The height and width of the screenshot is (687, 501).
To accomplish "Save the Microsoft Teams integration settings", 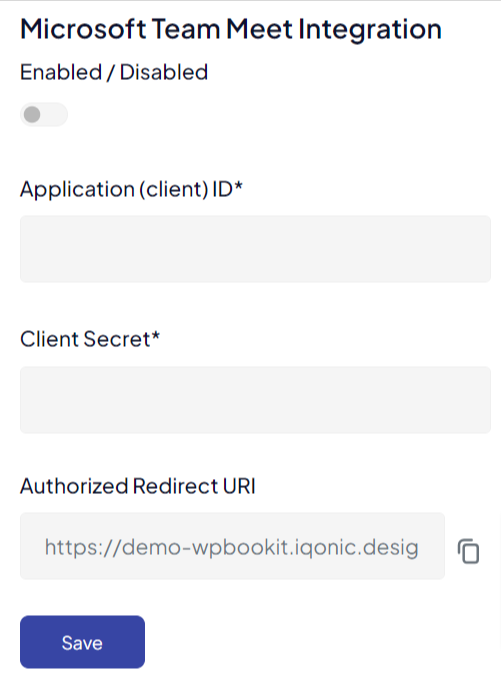I will (x=82, y=642).
